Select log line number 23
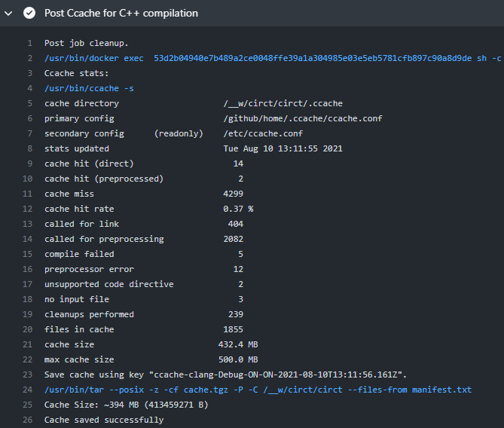This screenshot has width=504, height=428. 28,374
